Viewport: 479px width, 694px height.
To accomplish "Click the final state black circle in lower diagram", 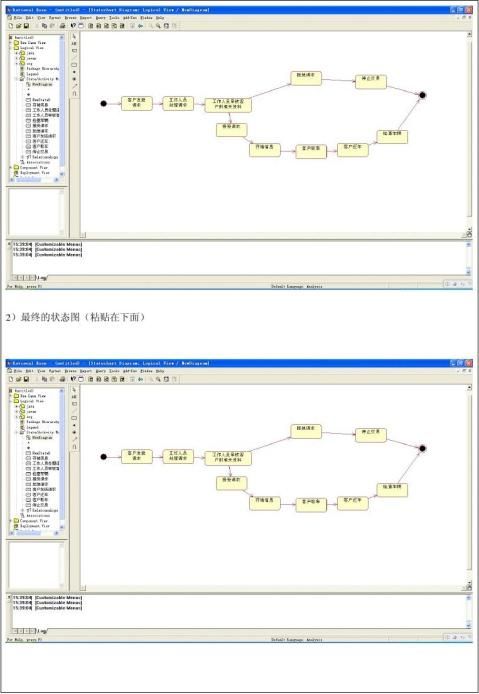I will (422, 448).
